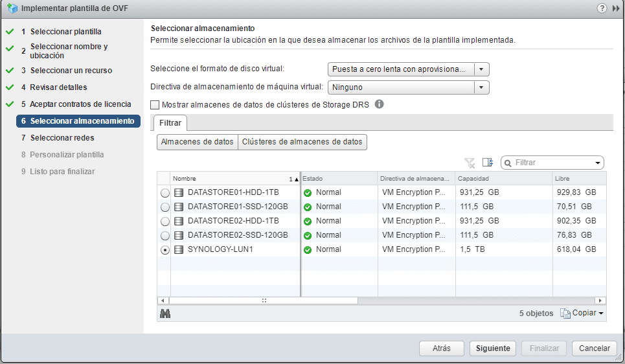Click the clear filter funnel icon
625x364 pixels.
(x=470, y=163)
